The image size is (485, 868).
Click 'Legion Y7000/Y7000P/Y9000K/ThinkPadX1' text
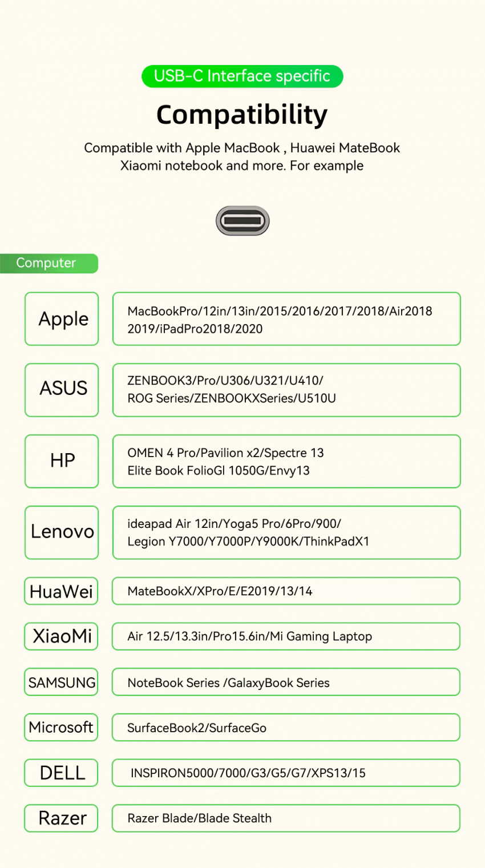[248, 541]
